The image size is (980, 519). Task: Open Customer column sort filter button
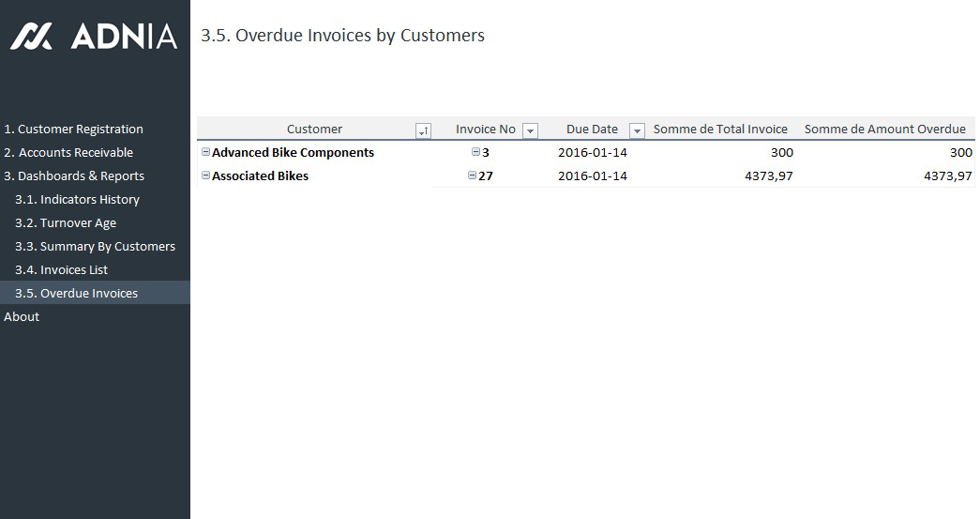tap(423, 130)
